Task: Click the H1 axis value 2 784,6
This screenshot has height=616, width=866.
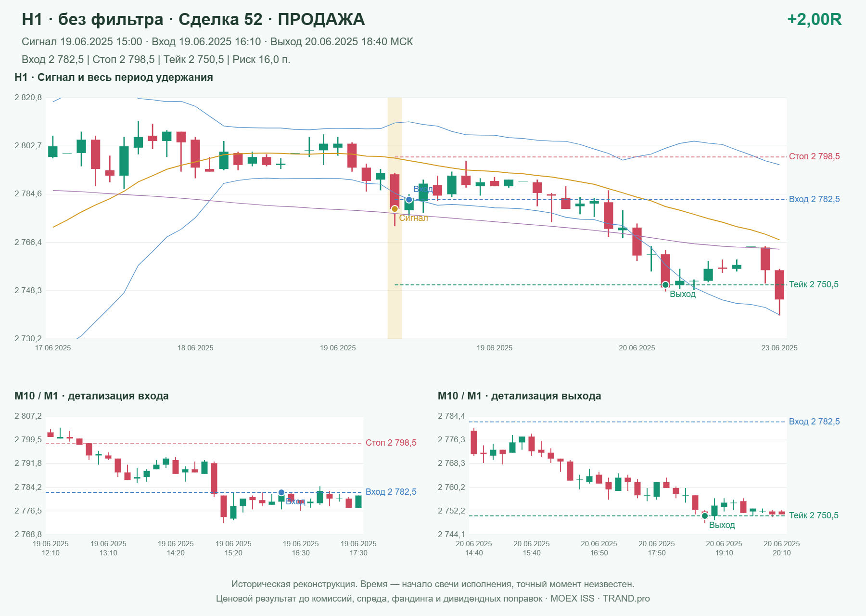Action: click(28, 193)
